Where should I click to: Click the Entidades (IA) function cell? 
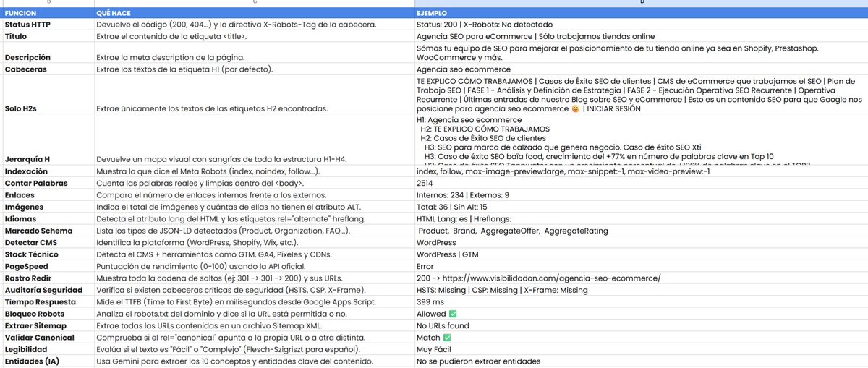click(48, 361)
